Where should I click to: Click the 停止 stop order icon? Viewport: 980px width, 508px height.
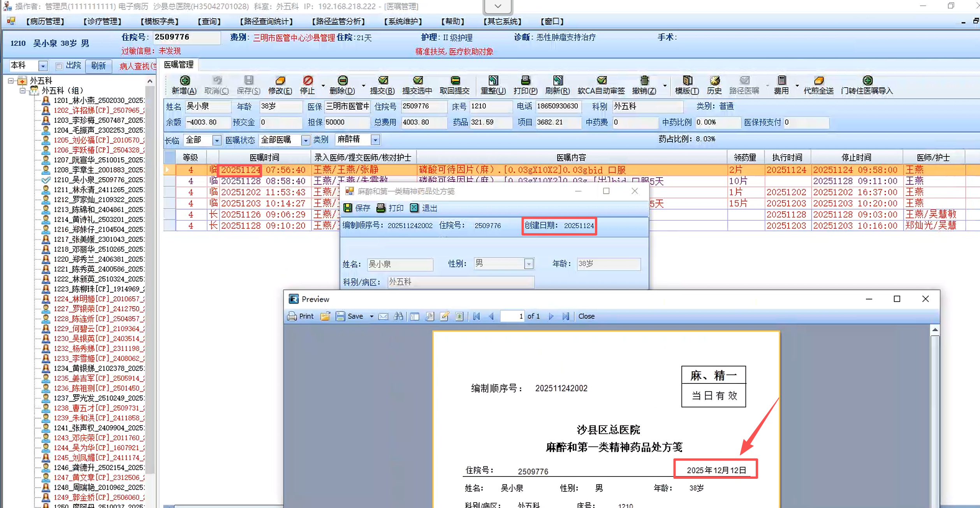tap(308, 81)
